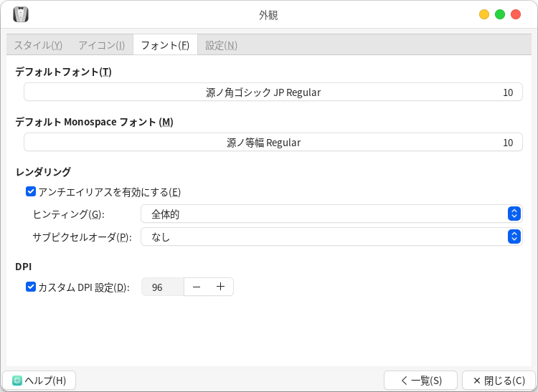Image resolution: width=538 pixels, height=392 pixels.
Task: Click the minus icon to decrease DPI
Action: tap(197, 287)
